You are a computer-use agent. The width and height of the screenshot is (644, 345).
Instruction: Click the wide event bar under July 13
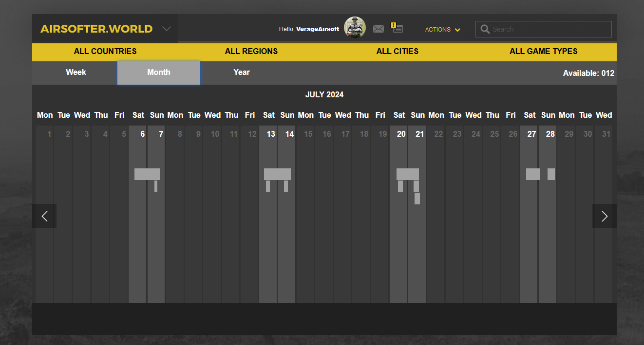click(277, 174)
